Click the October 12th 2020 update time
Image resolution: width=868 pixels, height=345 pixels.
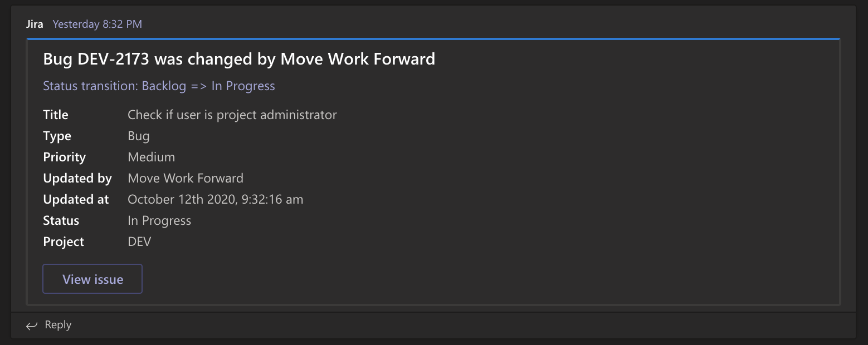215,199
